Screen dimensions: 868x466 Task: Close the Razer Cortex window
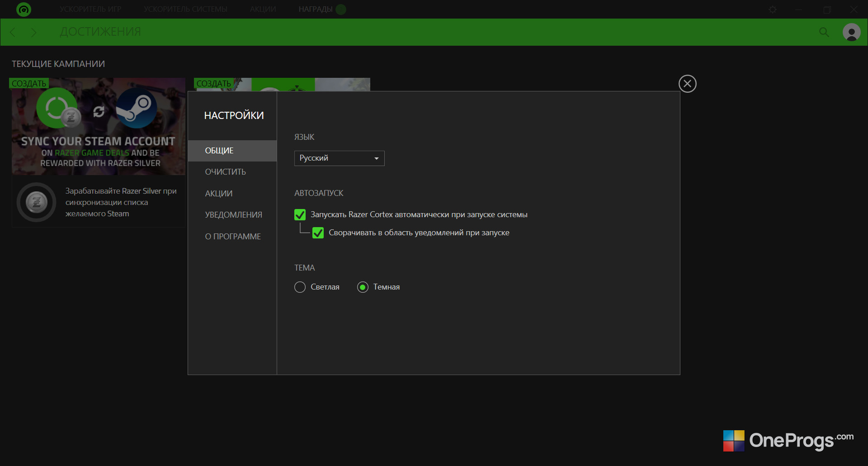(854, 10)
